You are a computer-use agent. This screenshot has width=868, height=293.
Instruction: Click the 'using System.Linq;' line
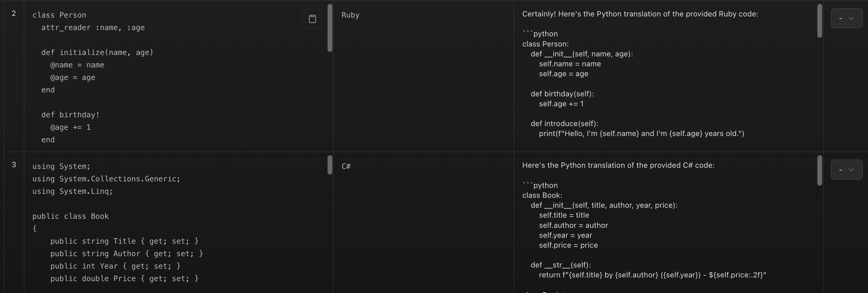point(72,191)
